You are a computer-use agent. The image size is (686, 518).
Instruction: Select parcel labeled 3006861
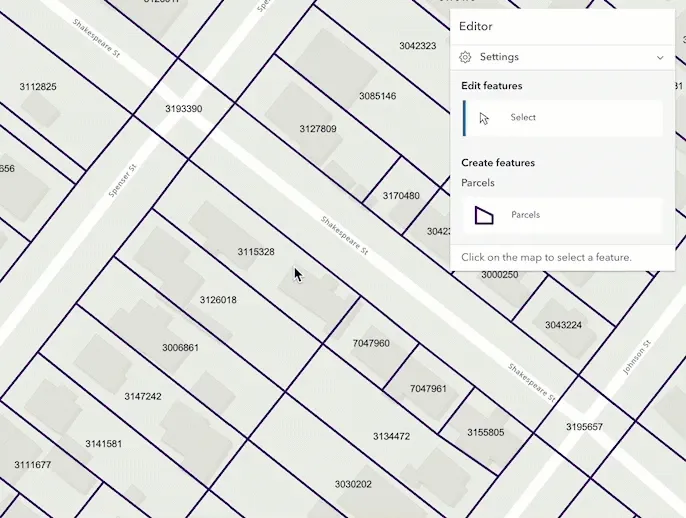click(180, 348)
